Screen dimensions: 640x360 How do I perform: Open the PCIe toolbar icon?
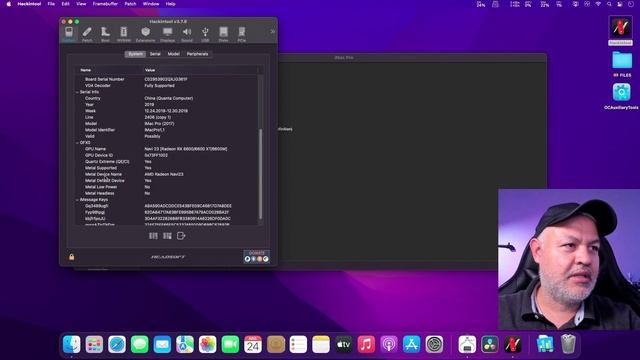pyautogui.click(x=242, y=34)
